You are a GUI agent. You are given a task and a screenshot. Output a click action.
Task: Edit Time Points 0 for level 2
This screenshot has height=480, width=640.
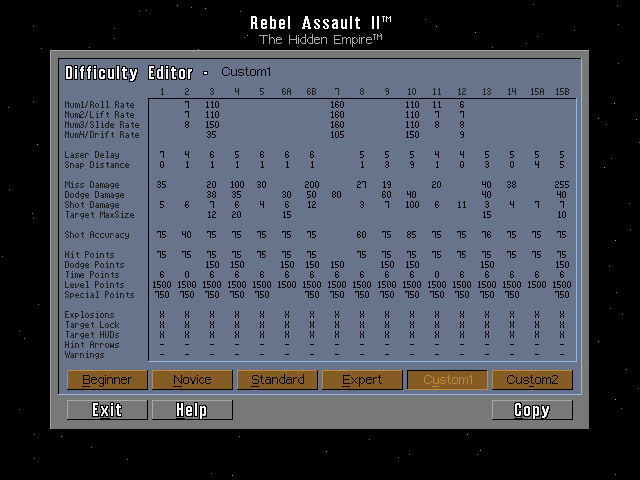[x=187, y=275]
